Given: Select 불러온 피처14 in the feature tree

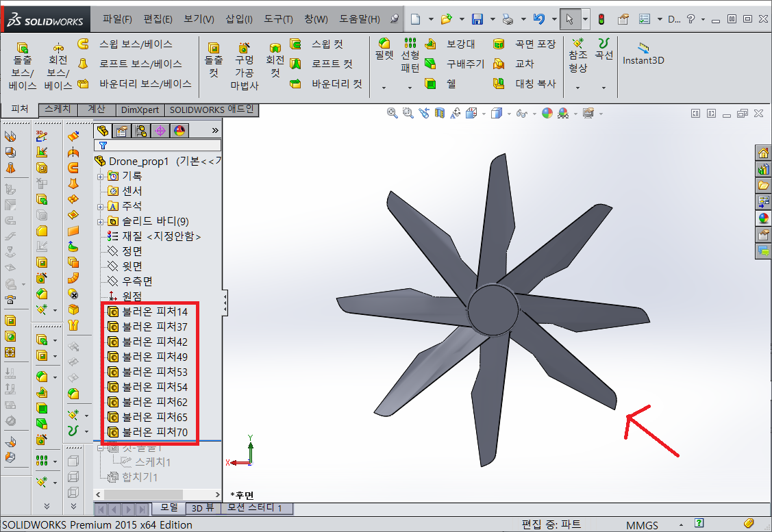Looking at the screenshot, I should [x=148, y=312].
